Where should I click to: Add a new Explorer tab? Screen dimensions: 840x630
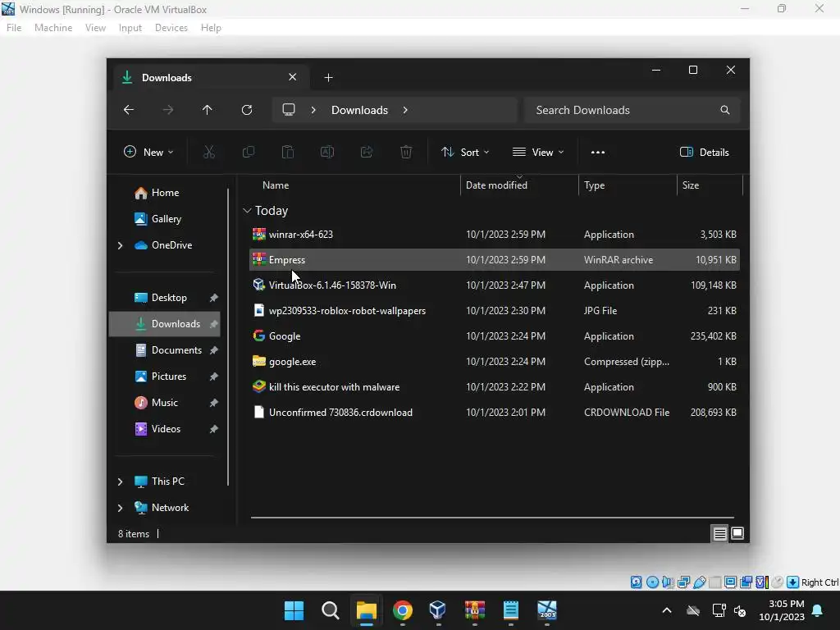(328, 78)
